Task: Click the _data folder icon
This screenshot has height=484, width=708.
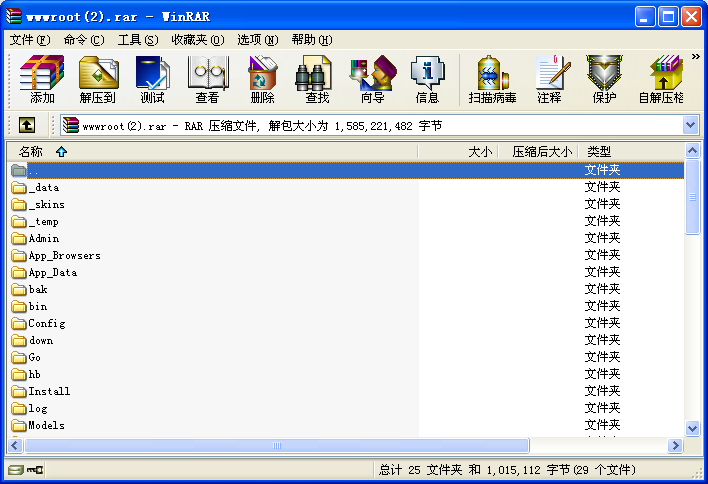Action: (19, 187)
